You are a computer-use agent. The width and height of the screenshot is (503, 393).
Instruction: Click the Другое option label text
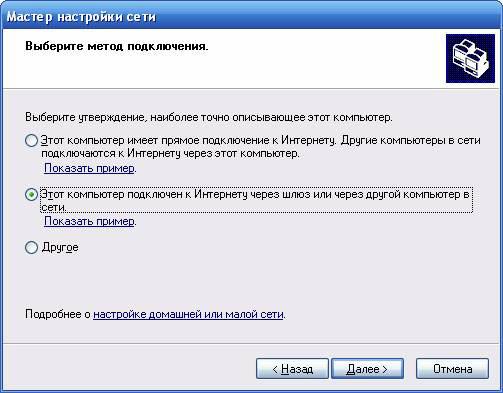click(60, 248)
